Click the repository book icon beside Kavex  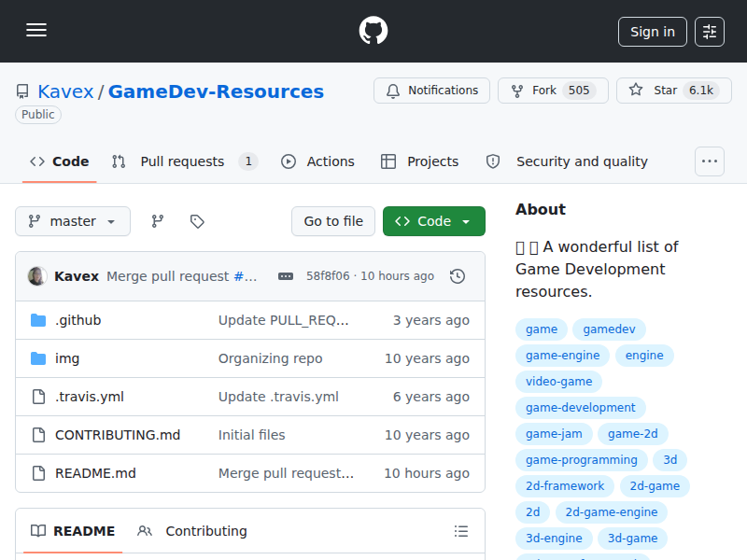click(x=21, y=90)
